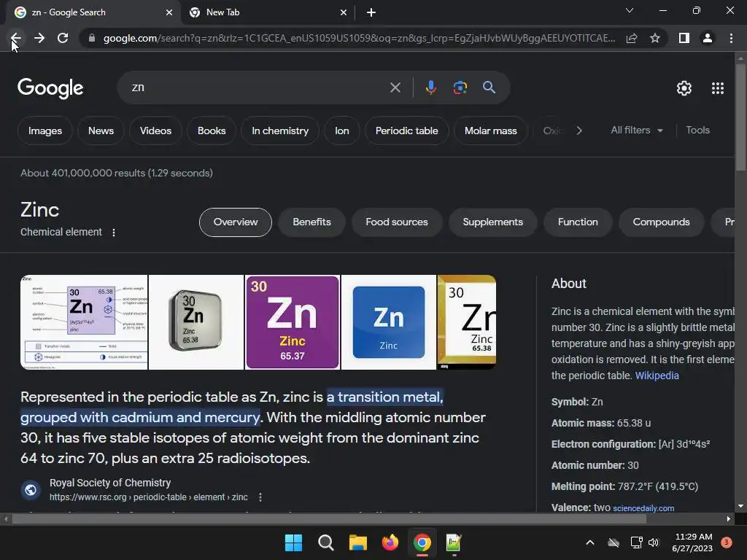Submit search with magnifier icon

click(489, 87)
